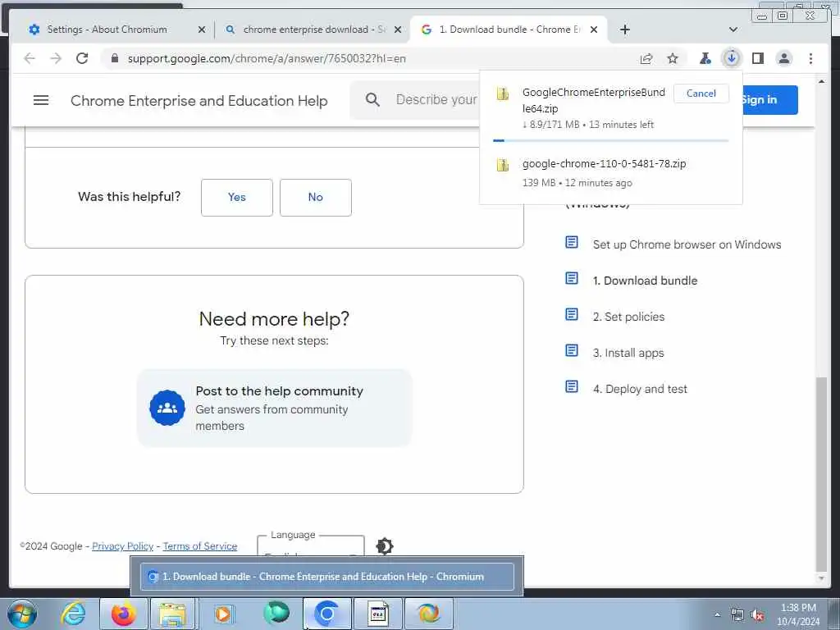The width and height of the screenshot is (840, 630).
Task: Switch to Settings - About Chromium tab
Action: click(107, 30)
